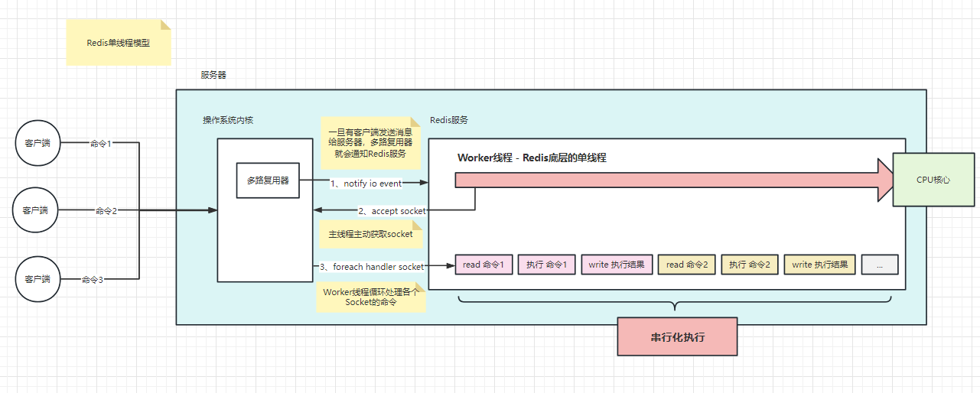The image size is (980, 393).
Task: Click the '命令1' connector label
Action: (101, 143)
